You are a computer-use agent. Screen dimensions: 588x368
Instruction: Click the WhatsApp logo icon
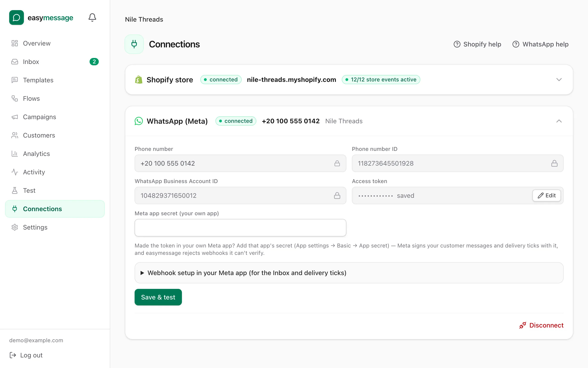coord(139,121)
